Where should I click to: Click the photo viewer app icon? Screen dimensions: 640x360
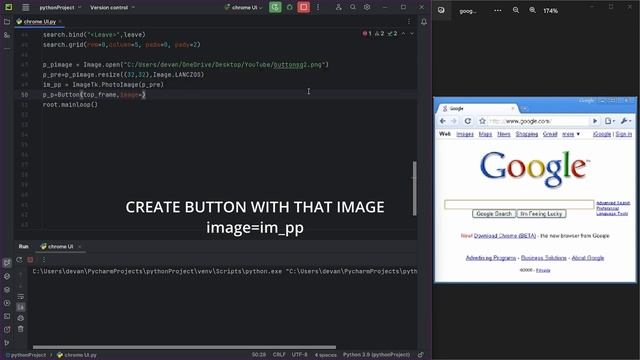click(441, 11)
